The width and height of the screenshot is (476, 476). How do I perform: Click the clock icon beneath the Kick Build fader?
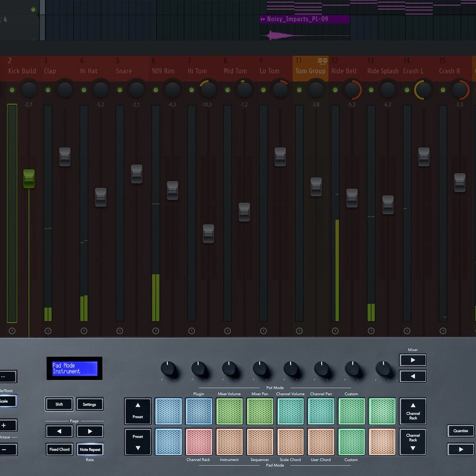click(x=12, y=330)
